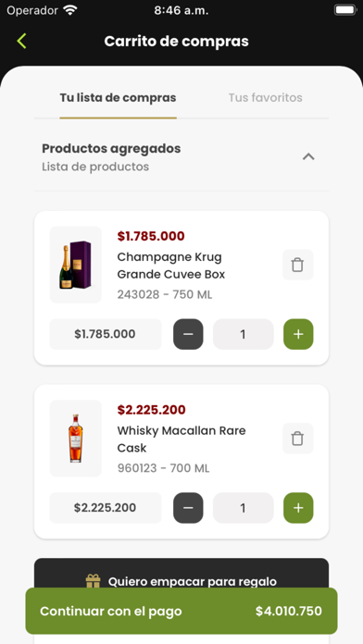Collapse the Productos agregados section chevron

click(308, 156)
